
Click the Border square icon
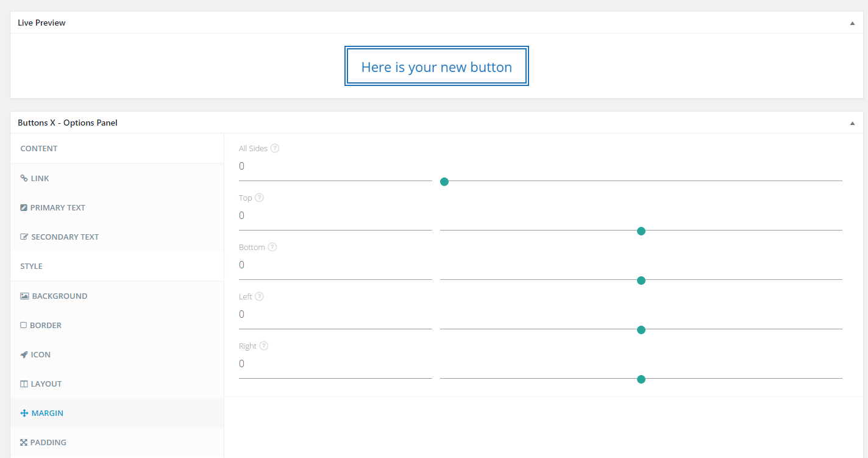point(23,325)
